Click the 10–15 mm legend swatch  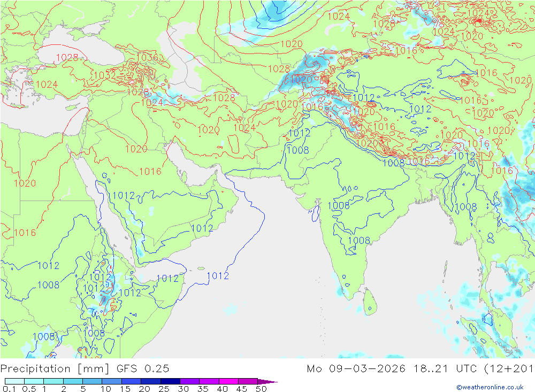click(x=112, y=381)
